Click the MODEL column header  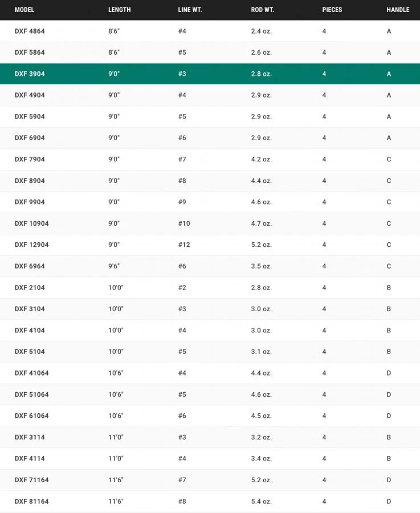25,10
